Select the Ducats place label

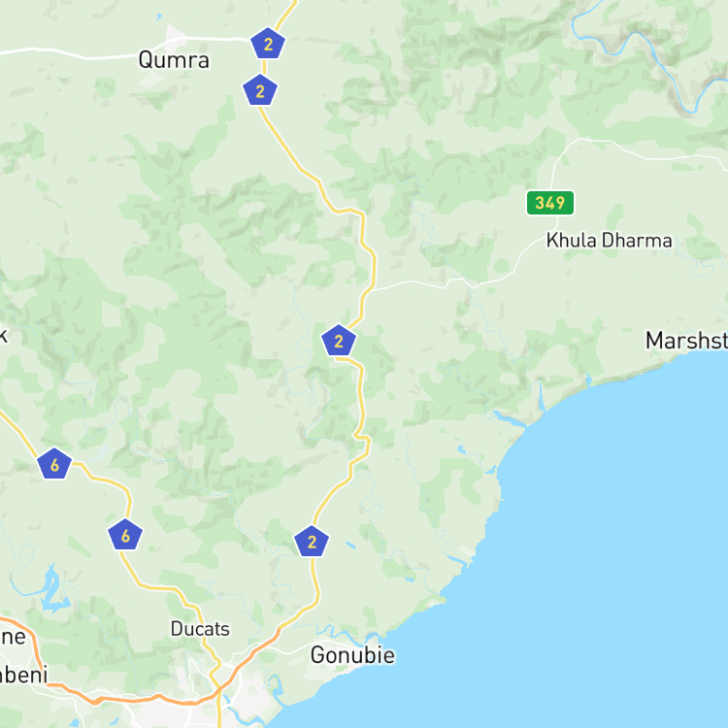[x=200, y=629]
